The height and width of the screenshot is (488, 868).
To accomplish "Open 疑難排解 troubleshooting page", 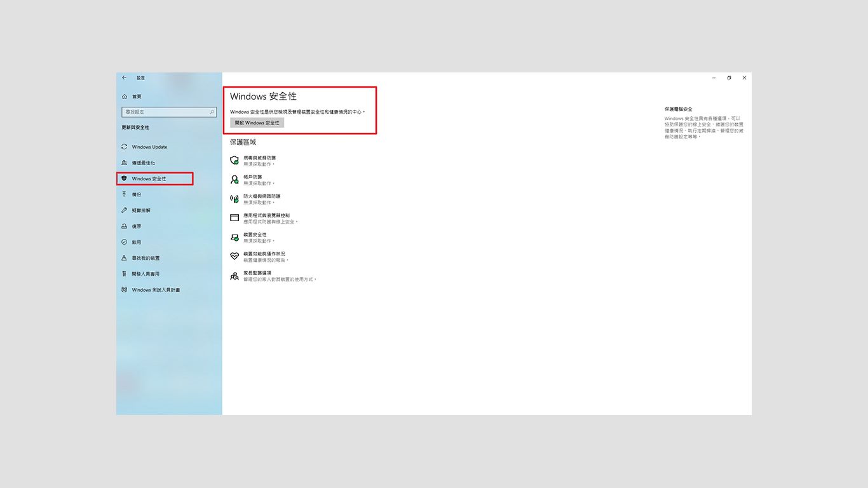I will coord(137,210).
